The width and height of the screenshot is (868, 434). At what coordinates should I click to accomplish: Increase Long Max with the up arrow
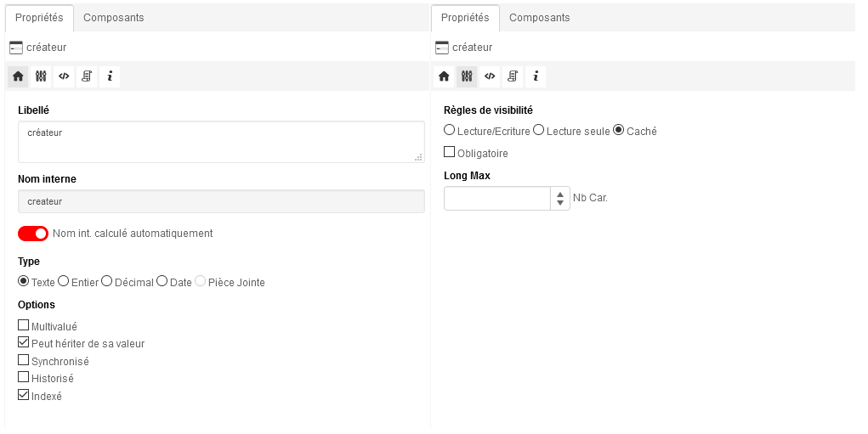coord(560,194)
